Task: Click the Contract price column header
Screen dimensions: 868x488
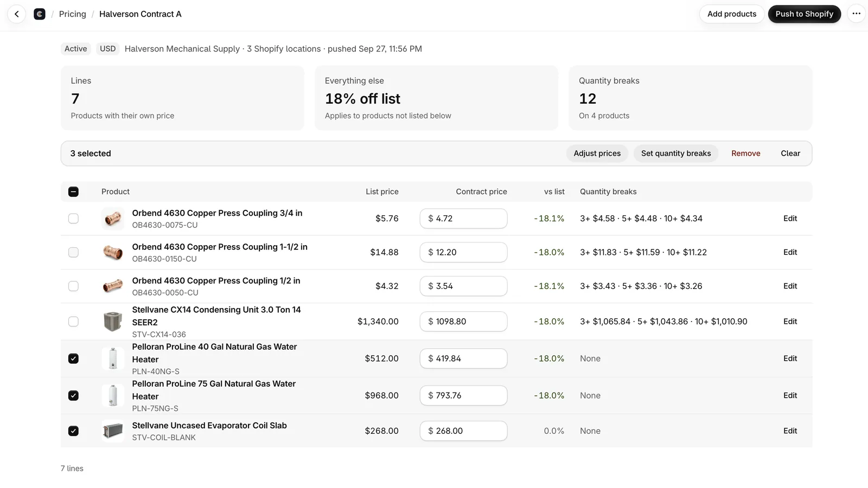Action: click(481, 191)
